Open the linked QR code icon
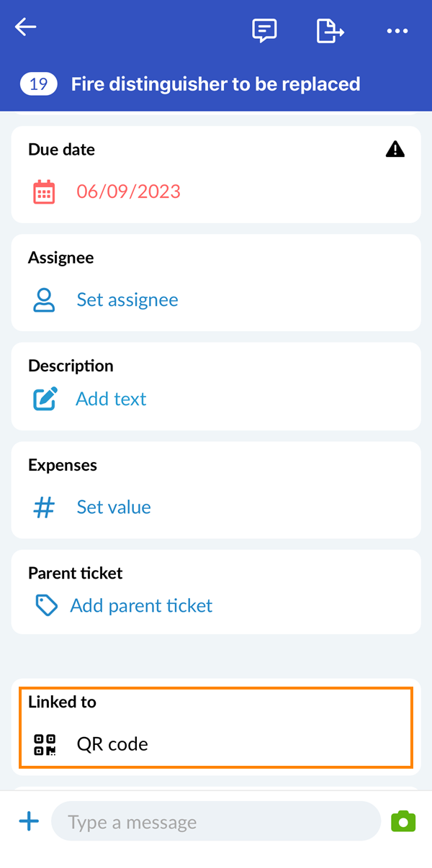This screenshot has width=432, height=868. click(43, 745)
